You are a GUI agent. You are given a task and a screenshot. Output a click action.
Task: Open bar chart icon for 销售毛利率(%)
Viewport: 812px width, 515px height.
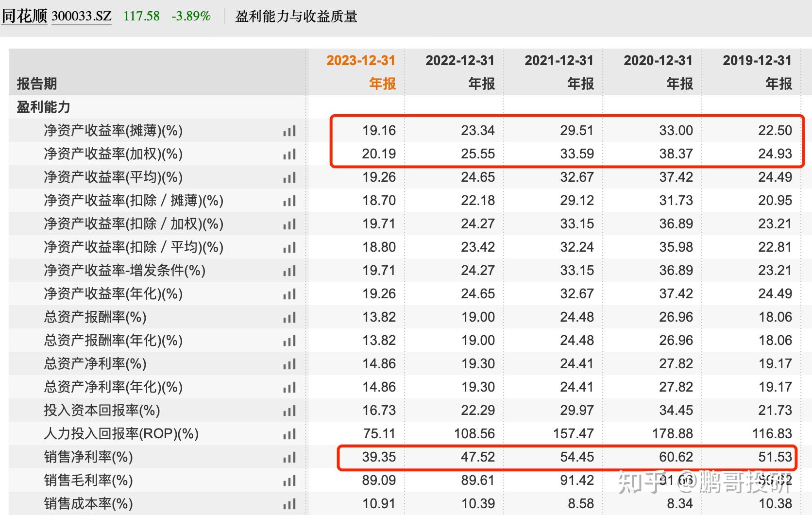click(289, 481)
